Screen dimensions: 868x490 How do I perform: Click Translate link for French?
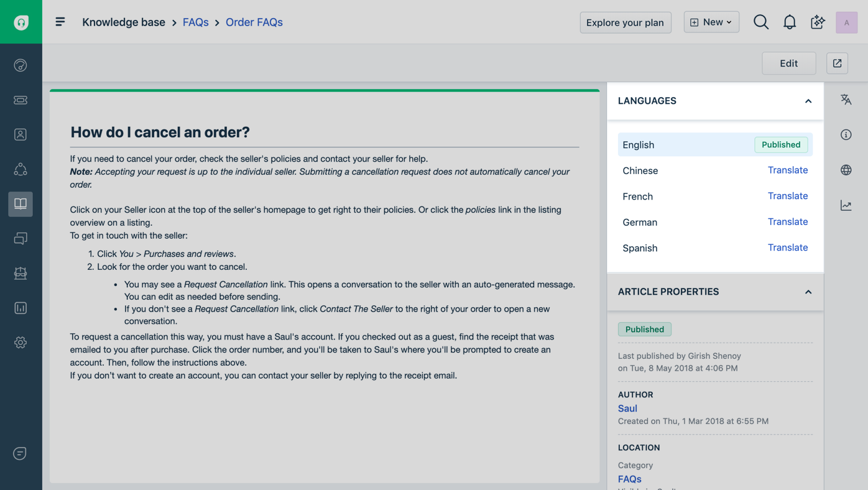pos(788,196)
